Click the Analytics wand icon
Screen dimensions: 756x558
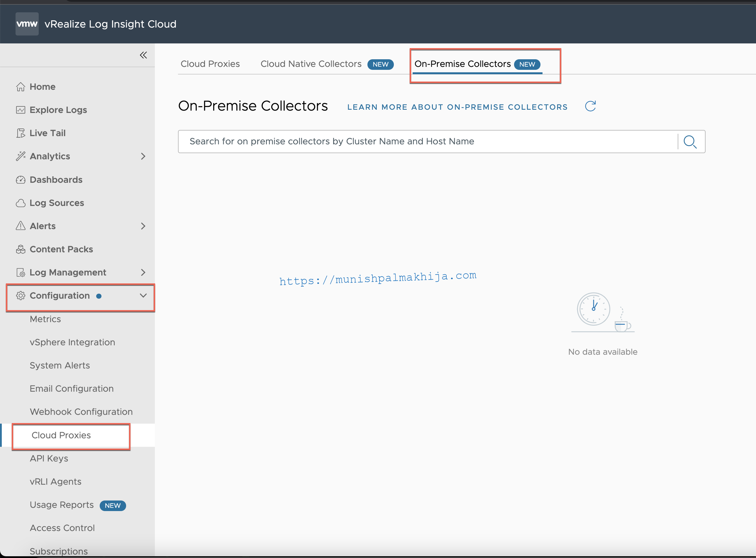point(21,156)
